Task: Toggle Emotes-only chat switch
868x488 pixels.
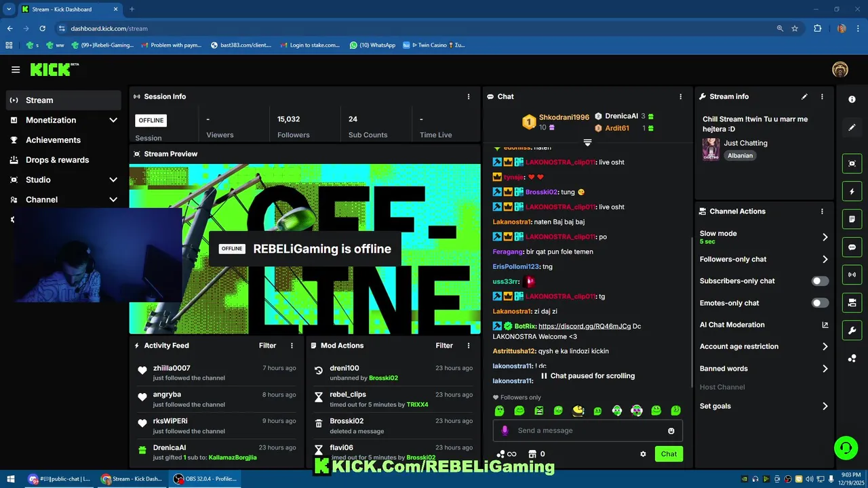Action: click(820, 303)
